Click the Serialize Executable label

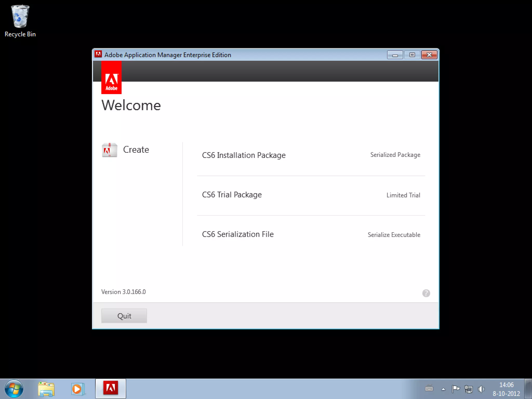(x=394, y=235)
